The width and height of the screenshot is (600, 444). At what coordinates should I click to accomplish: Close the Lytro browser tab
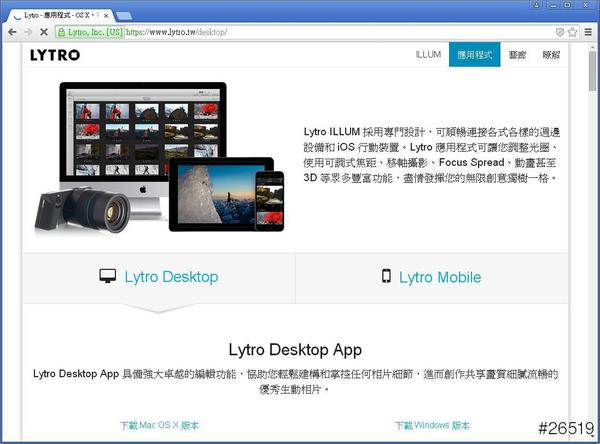pyautogui.click(x=106, y=16)
